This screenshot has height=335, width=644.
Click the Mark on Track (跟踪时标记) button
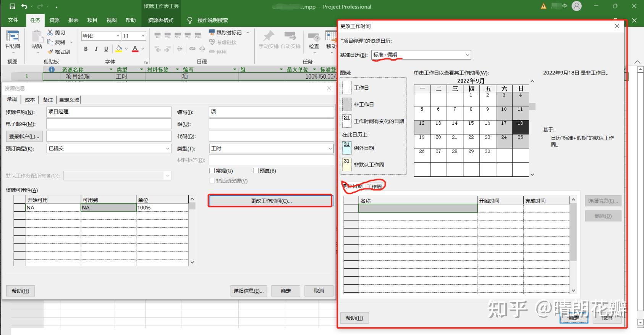point(225,32)
